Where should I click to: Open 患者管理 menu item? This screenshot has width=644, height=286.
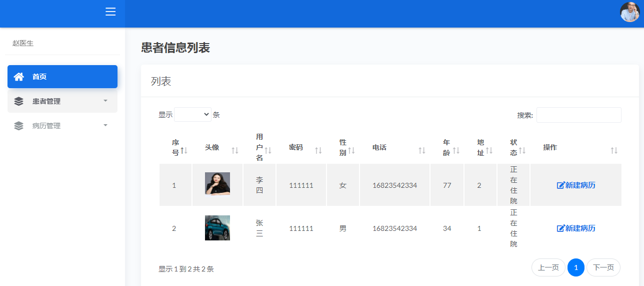tap(62, 101)
